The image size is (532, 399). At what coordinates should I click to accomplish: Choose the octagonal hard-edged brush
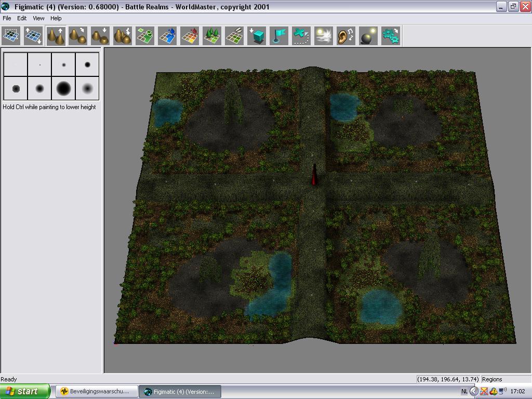[16, 88]
